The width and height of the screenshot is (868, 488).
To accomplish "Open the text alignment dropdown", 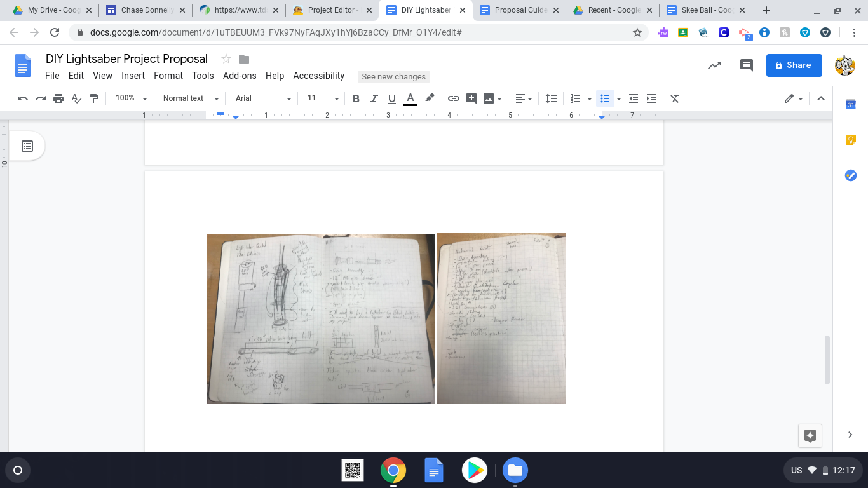I will [x=524, y=98].
